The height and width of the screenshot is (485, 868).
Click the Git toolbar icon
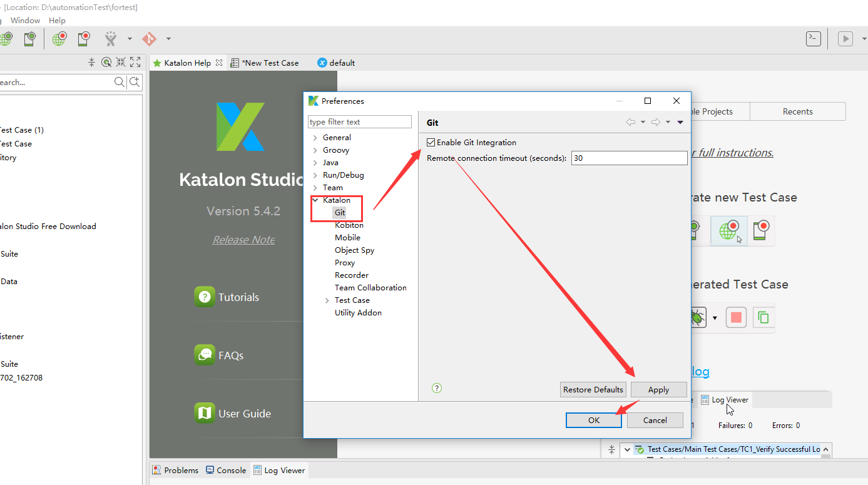coord(149,39)
